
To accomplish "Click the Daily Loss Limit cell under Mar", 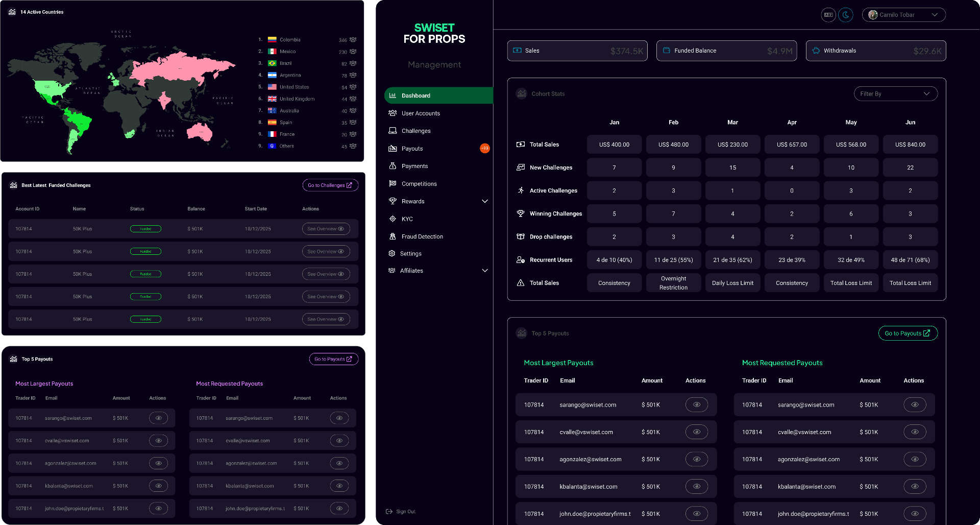I will pos(732,283).
